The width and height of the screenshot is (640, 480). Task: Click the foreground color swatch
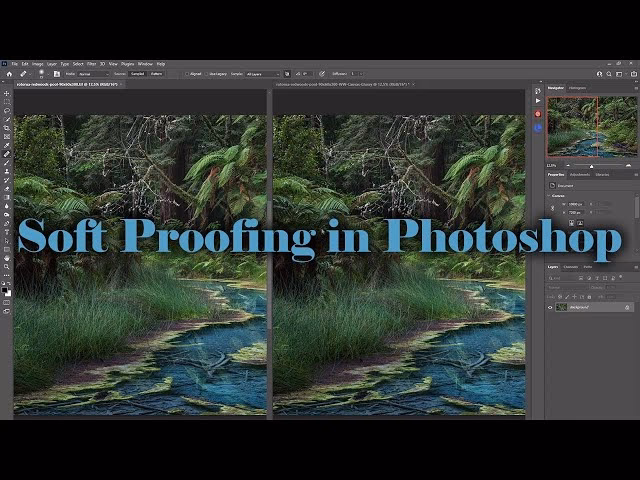[x=4, y=290]
